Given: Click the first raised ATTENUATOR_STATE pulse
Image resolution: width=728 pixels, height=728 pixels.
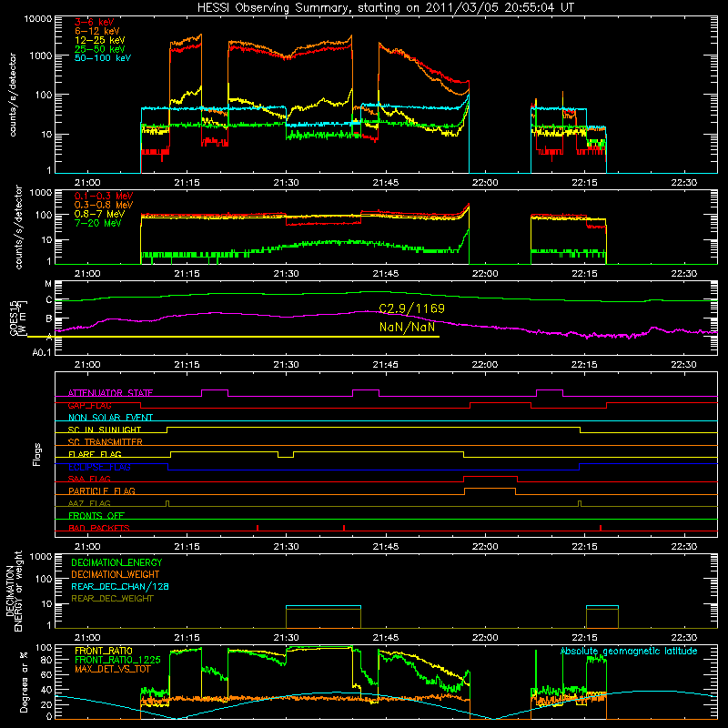Looking at the screenshot, I should click(215, 391).
